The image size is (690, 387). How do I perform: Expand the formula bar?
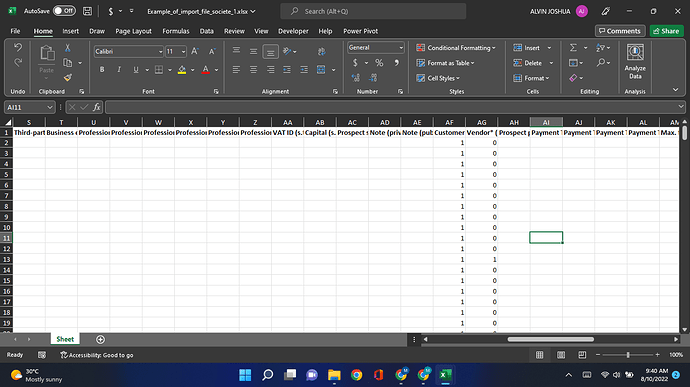pyautogui.click(x=681, y=107)
